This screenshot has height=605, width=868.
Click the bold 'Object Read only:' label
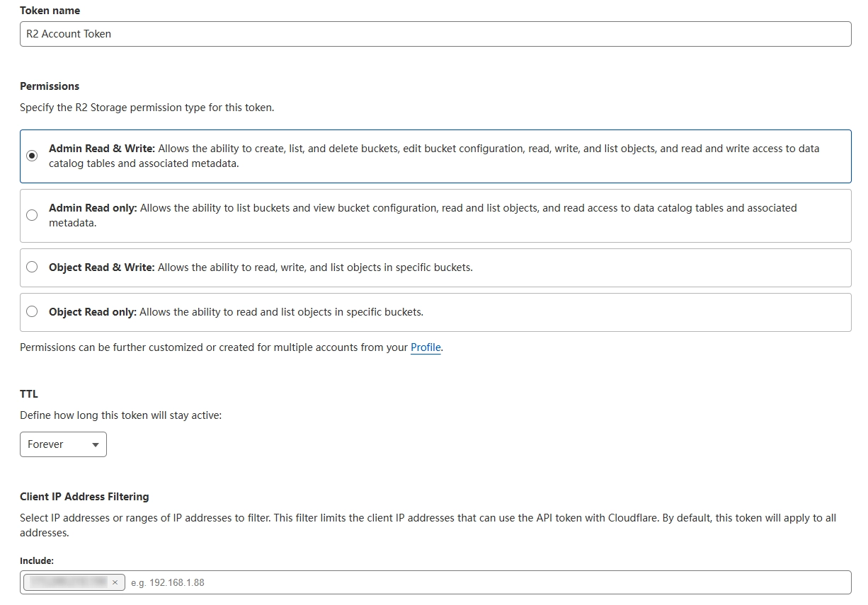click(x=92, y=312)
